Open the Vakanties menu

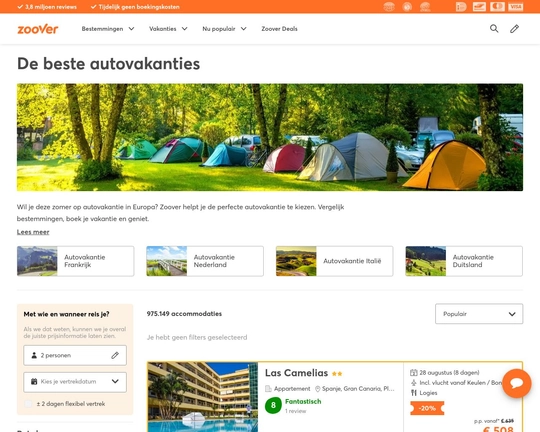coord(168,29)
